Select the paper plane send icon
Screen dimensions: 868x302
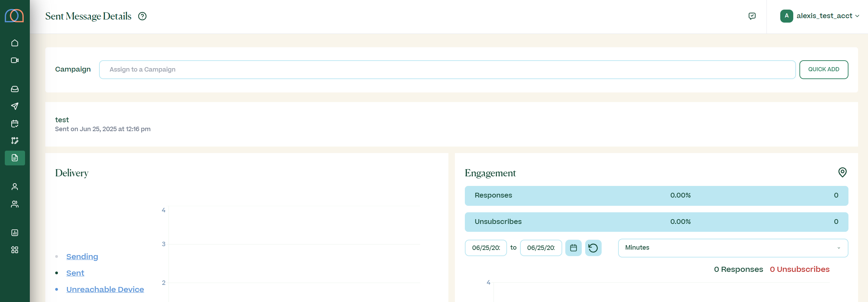(x=15, y=106)
